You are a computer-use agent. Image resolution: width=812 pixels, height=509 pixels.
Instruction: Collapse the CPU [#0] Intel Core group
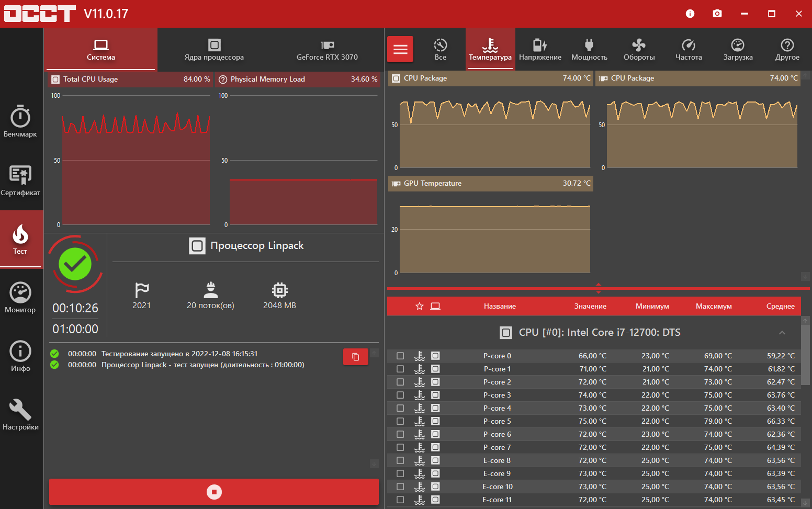coord(782,333)
